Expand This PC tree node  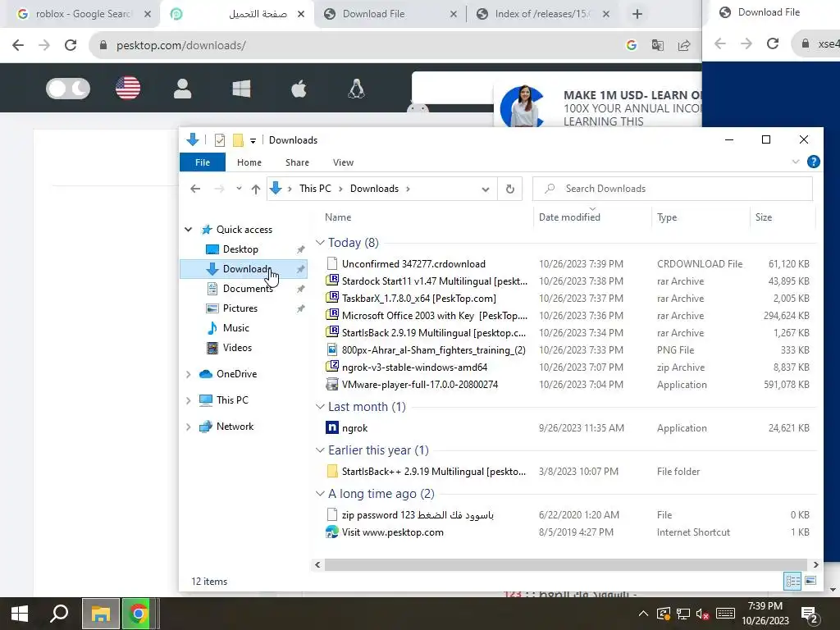[x=189, y=400]
